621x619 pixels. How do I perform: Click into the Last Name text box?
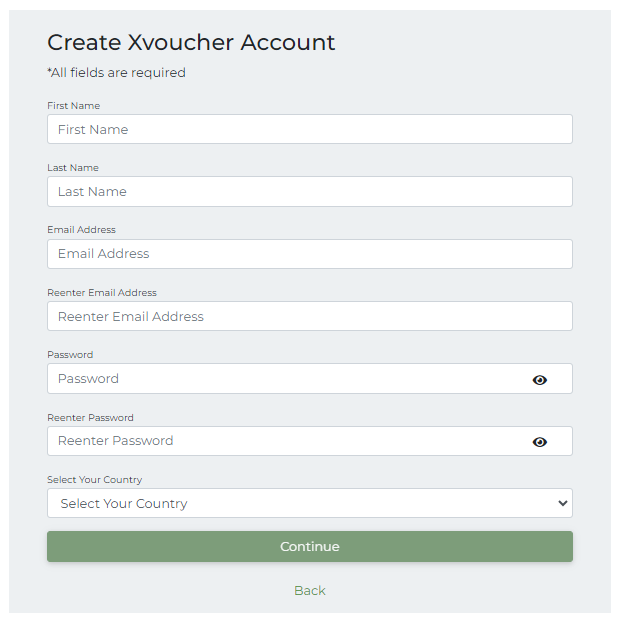click(310, 191)
